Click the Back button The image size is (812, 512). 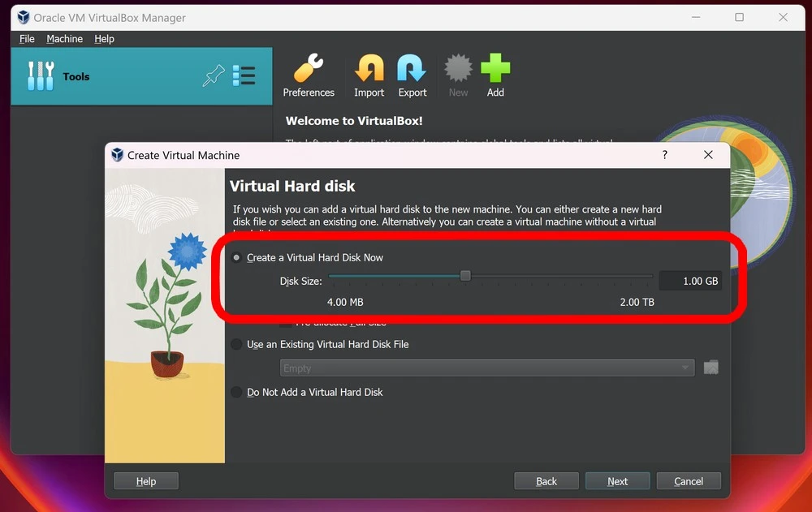tap(546, 481)
